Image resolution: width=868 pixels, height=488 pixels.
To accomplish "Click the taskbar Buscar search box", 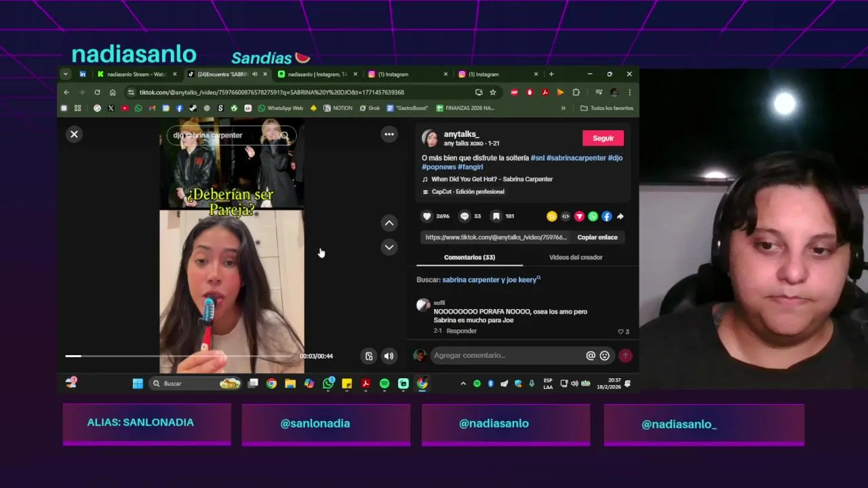I will (x=195, y=384).
